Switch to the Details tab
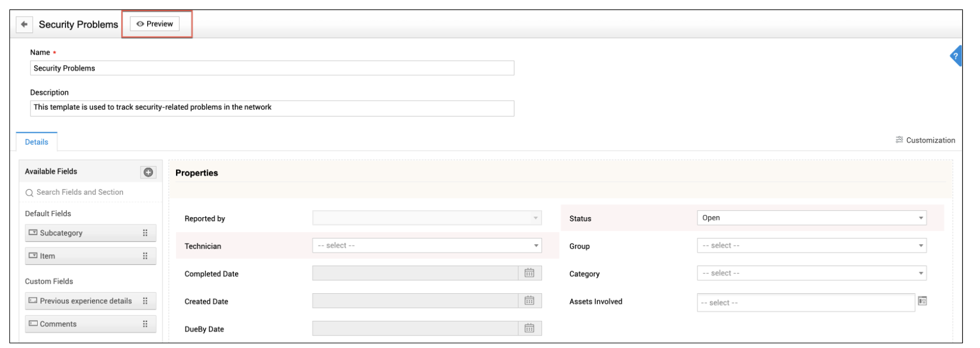 pyautogui.click(x=36, y=142)
